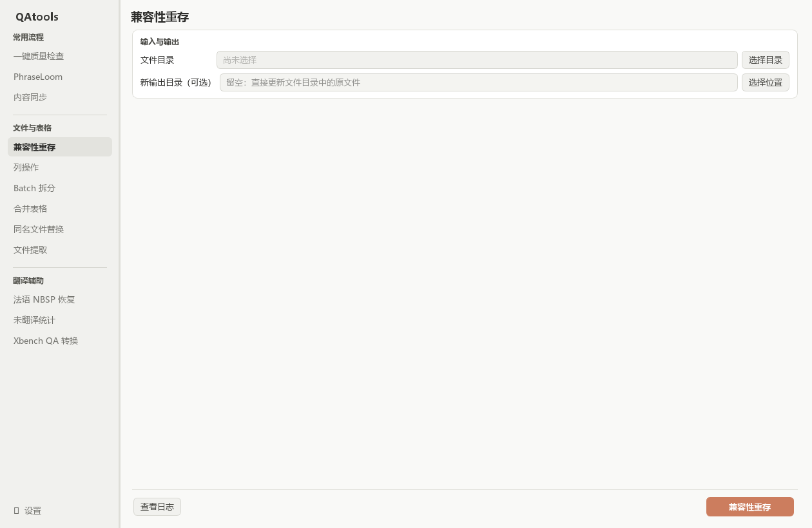
Task: Click 查看日志 button
Action: (x=157, y=507)
